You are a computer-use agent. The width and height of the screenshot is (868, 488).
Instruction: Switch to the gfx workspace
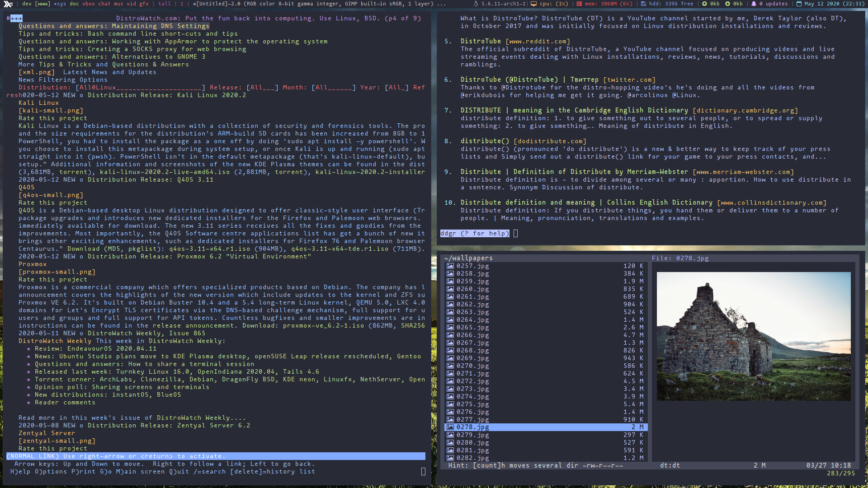click(144, 4)
